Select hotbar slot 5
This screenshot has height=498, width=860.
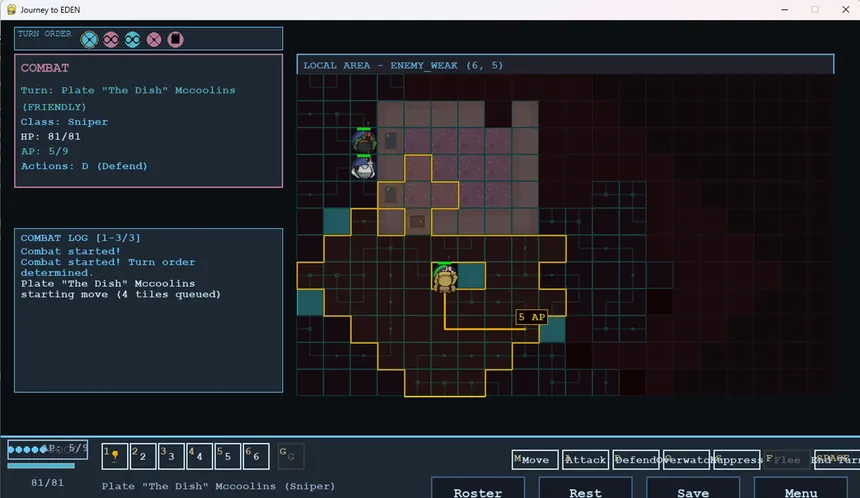pos(228,456)
